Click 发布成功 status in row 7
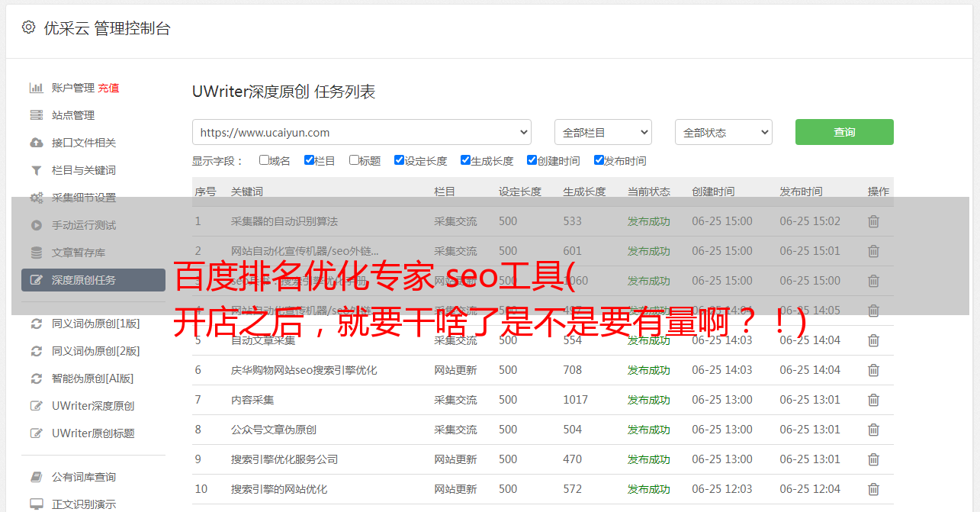The width and height of the screenshot is (980, 512). tap(649, 400)
